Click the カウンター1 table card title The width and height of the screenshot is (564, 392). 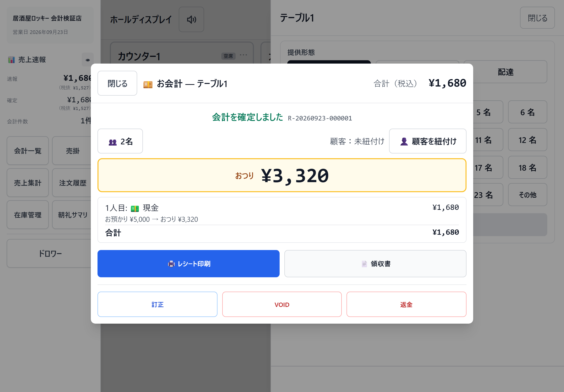pos(139,56)
